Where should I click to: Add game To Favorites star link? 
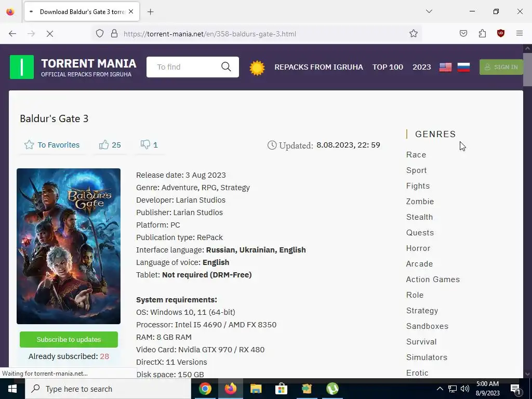tap(52, 145)
